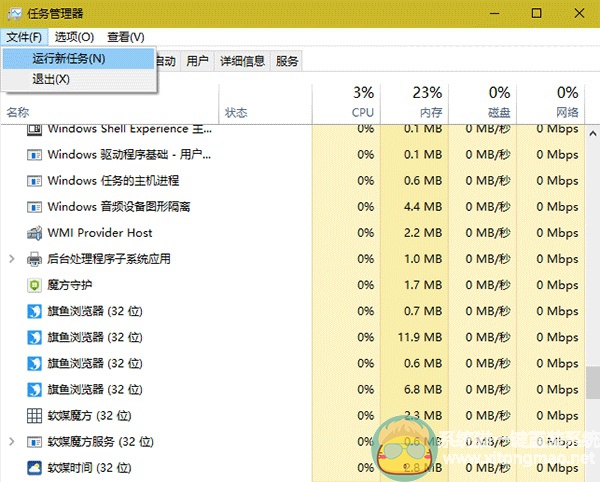Select the 软媒时间 (32 位) process name
600x482 pixels.
90,467
